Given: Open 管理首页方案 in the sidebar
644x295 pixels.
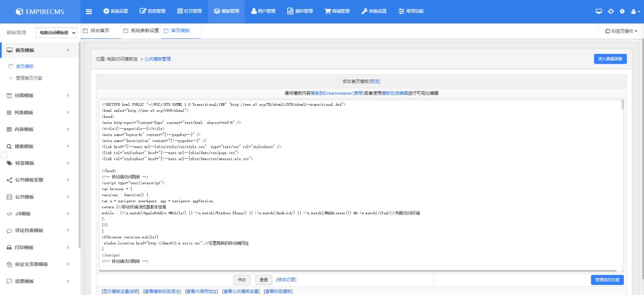Looking at the screenshot, I should [x=29, y=78].
